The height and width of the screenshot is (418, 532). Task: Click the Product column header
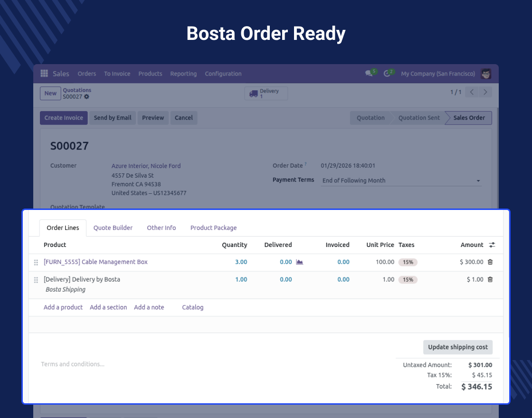coord(55,245)
